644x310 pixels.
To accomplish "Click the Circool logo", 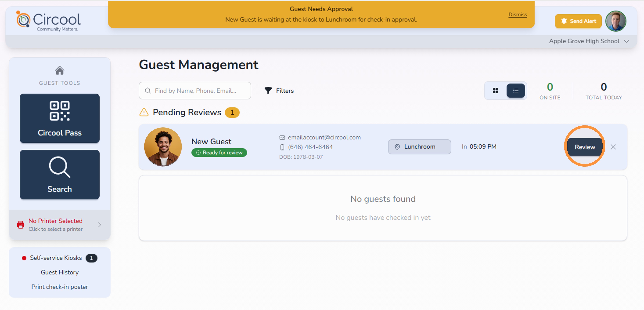I will pos(48,21).
